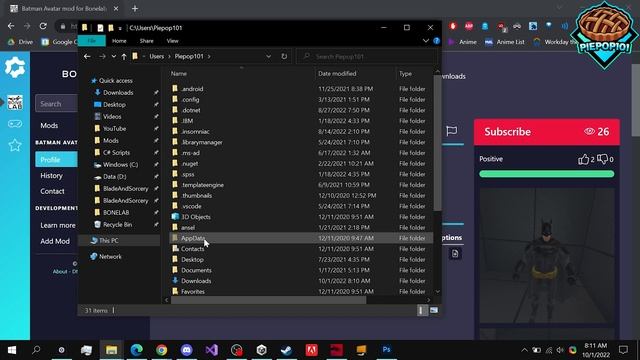Click the File ribbon tab
Image resolution: width=640 pixels, height=360 pixels.
coord(91,41)
